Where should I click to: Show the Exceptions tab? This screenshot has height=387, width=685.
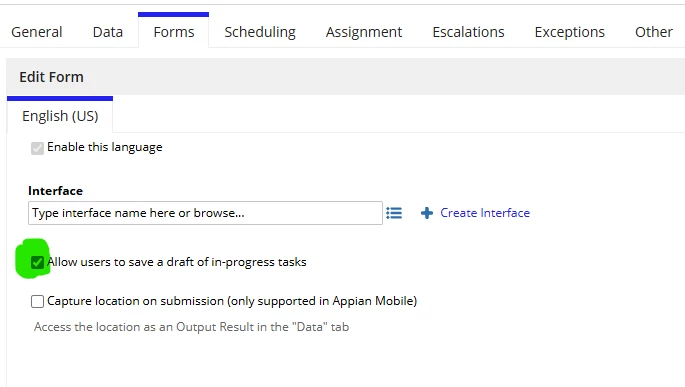570,32
